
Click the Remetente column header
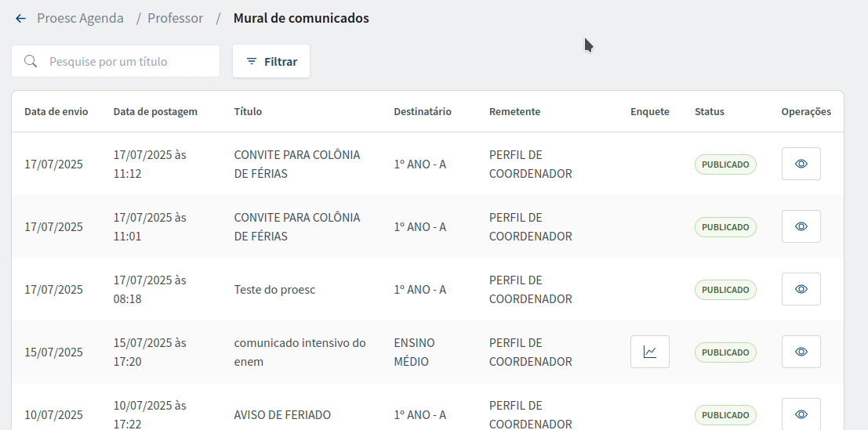point(515,112)
